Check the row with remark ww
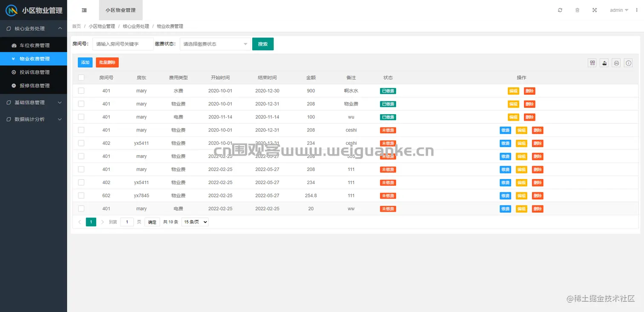This screenshot has width=644, height=312. [x=81, y=209]
